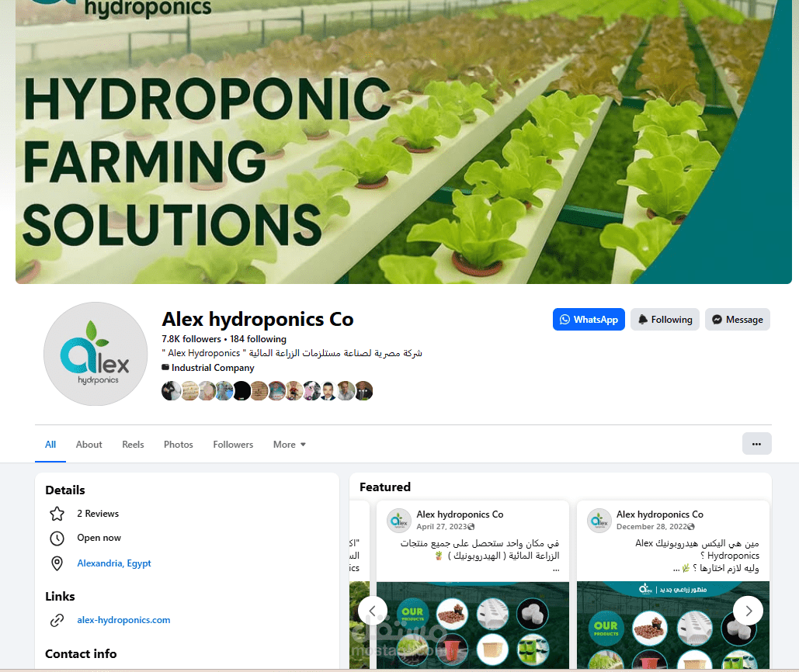Expand April 27 post text ellipsis
Image resolution: width=799 pixels, height=672 pixels.
[x=556, y=569]
